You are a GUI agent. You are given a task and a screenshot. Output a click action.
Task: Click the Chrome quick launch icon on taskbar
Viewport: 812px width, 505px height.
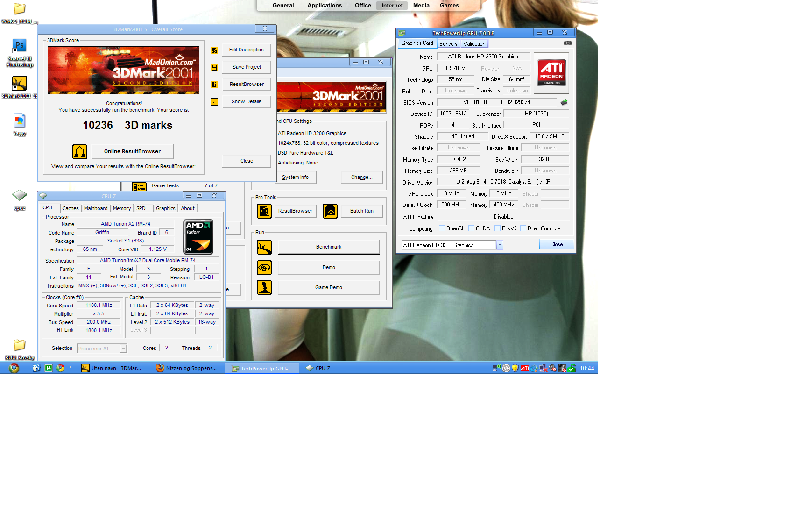[60, 368]
